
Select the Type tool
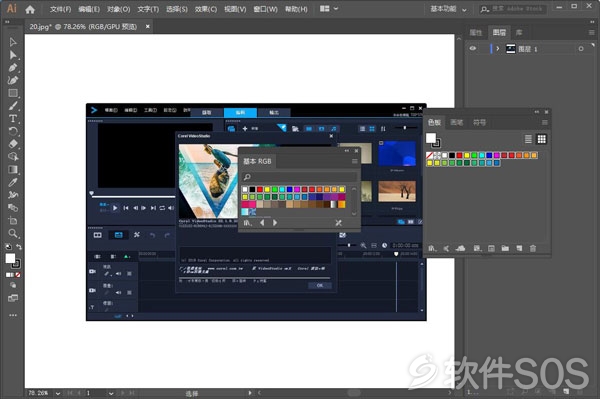point(13,119)
